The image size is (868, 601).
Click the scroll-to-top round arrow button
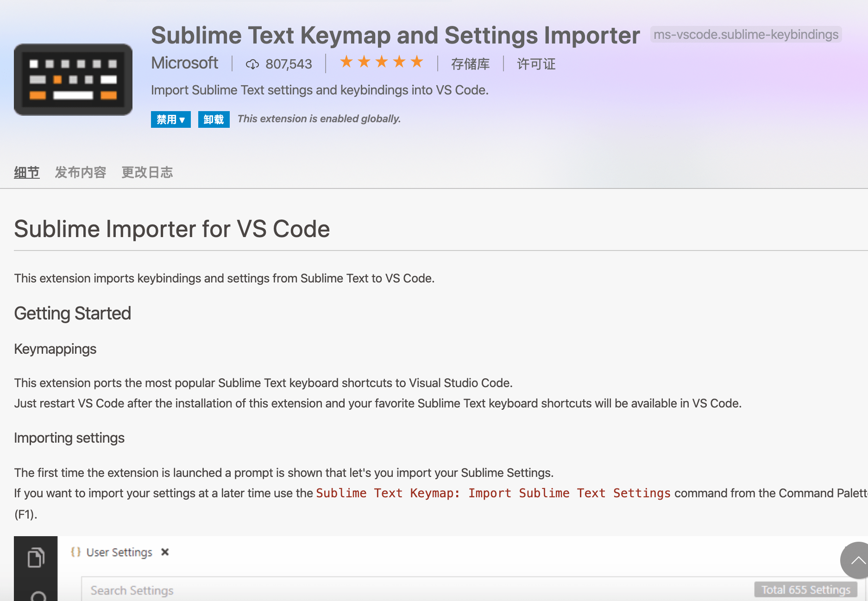tap(855, 560)
